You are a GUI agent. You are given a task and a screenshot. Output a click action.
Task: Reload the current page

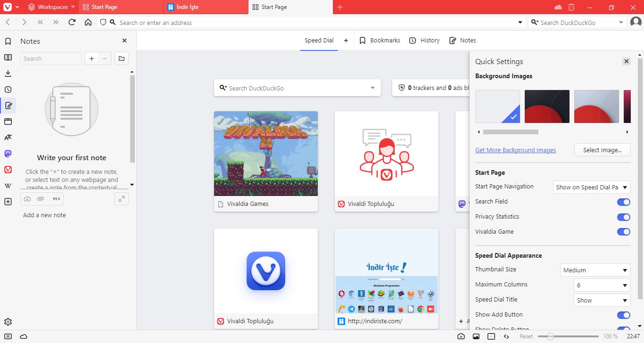[72, 22]
